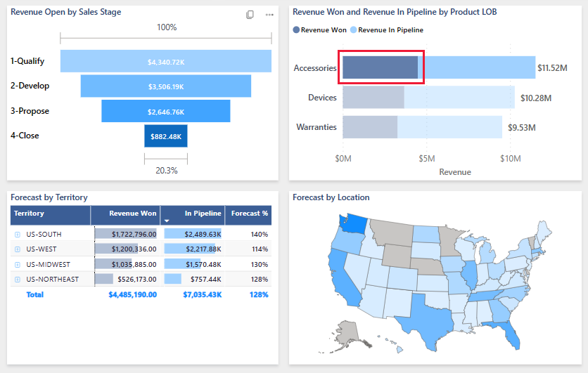
Task: Expand the US-NORTHEAST territory row
Action: 18,280
